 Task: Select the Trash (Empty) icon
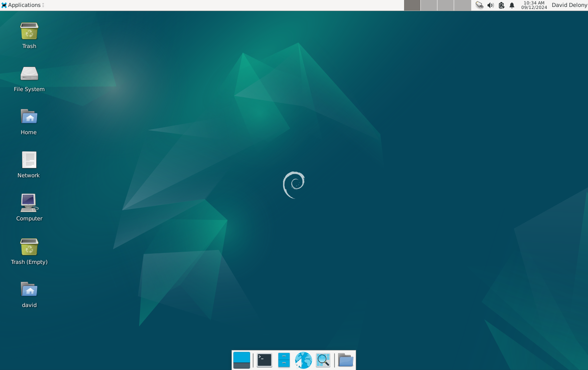(x=29, y=251)
